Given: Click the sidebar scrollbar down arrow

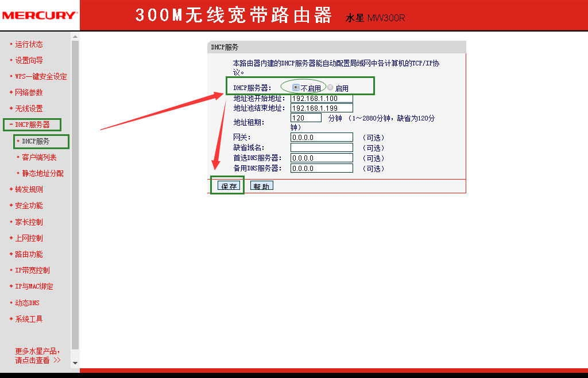Looking at the screenshot, I should [x=75, y=363].
